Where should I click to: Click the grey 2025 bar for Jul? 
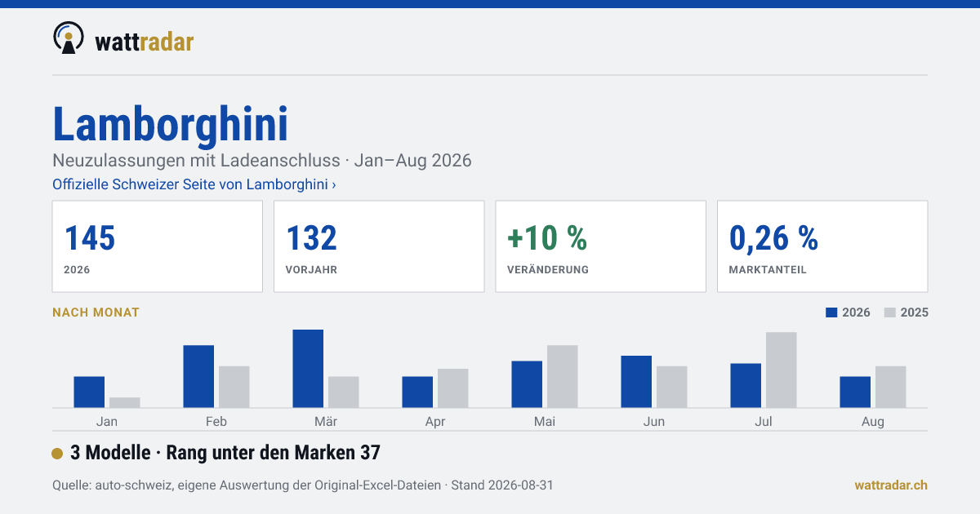point(782,370)
